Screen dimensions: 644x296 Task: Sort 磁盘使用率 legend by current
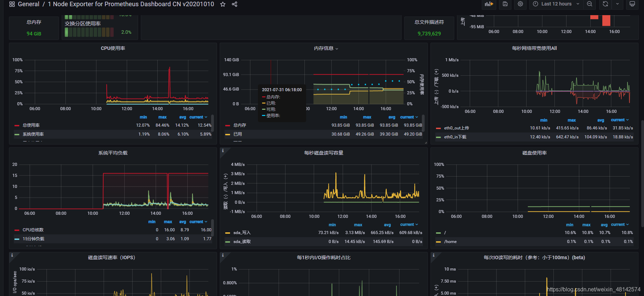620,224
